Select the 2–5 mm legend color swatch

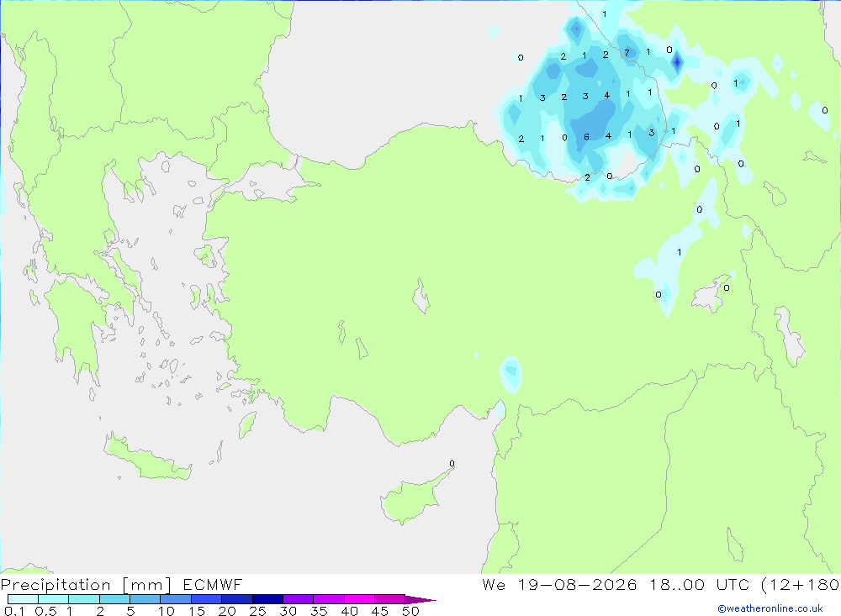click(x=114, y=599)
